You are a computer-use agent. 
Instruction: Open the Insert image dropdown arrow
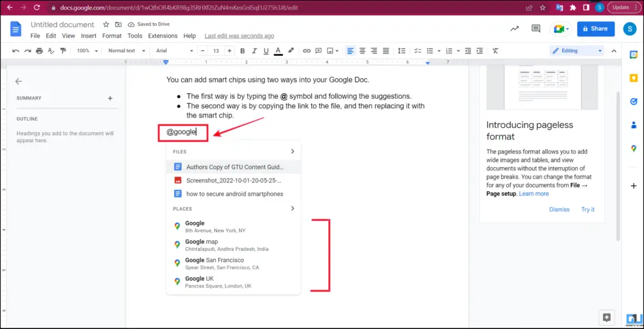click(x=337, y=51)
